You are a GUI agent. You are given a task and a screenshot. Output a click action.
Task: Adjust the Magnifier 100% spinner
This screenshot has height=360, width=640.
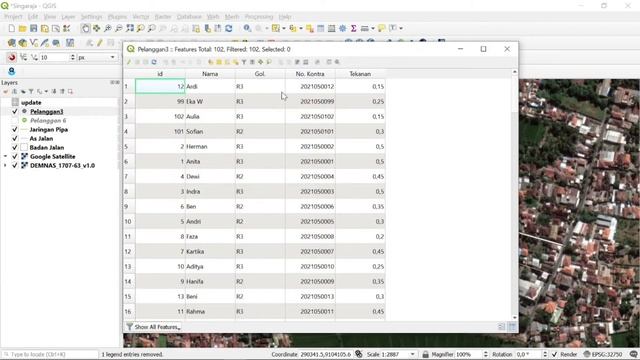click(x=485, y=354)
